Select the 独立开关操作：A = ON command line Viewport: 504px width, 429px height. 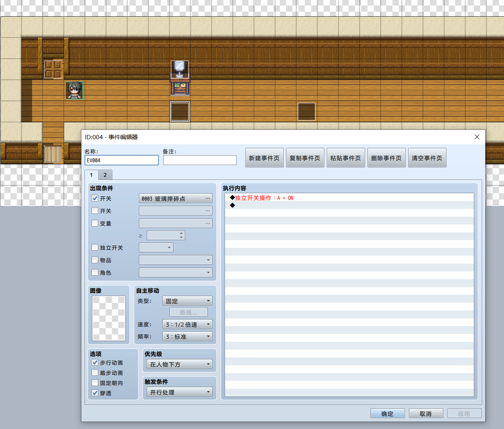[x=349, y=198]
